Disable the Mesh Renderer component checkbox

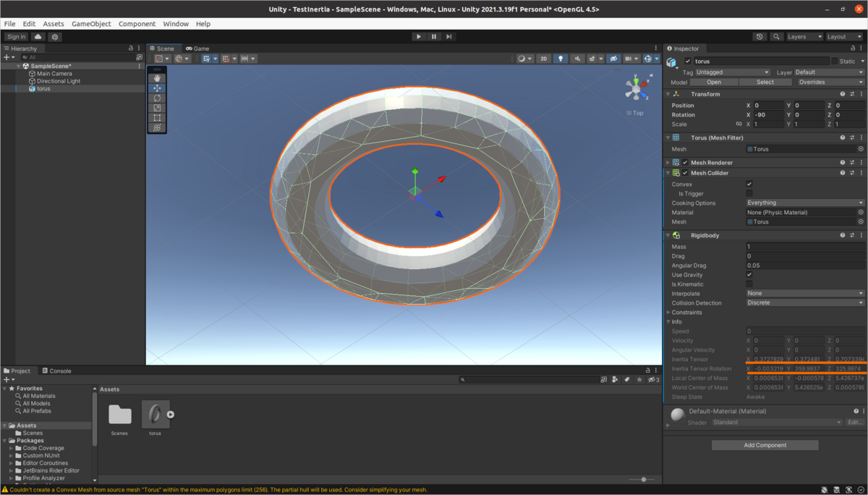[x=685, y=163]
